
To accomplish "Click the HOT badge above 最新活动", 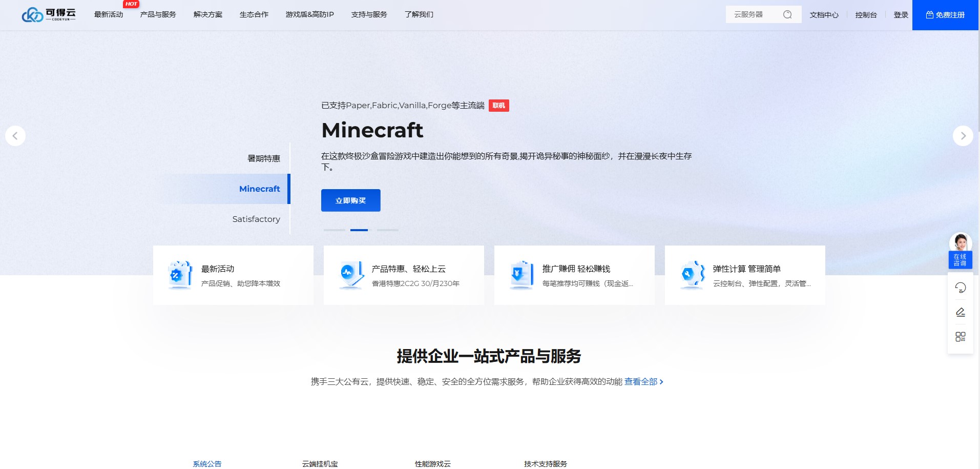I will pyautogui.click(x=131, y=4).
